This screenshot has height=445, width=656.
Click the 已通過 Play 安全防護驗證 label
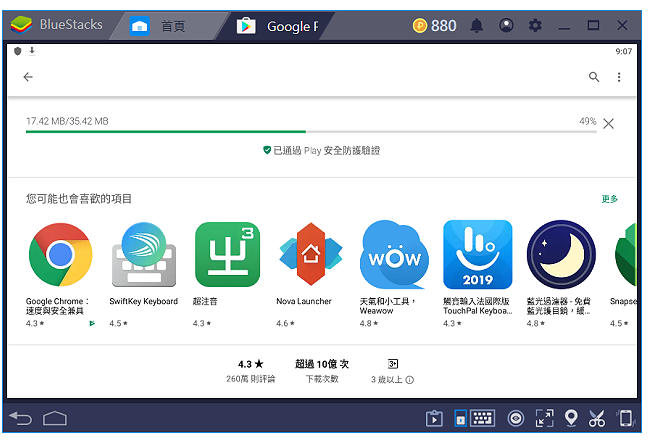326,151
